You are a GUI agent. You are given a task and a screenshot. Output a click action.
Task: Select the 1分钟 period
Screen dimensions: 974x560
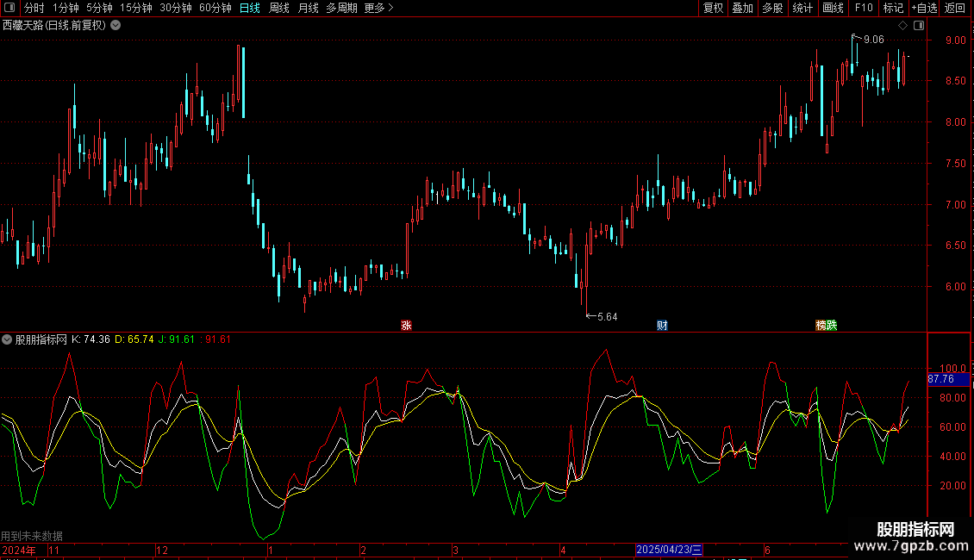tap(66, 8)
